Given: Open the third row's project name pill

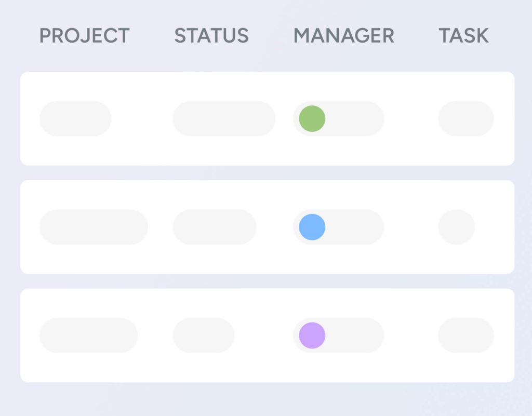Looking at the screenshot, I should tap(88, 335).
